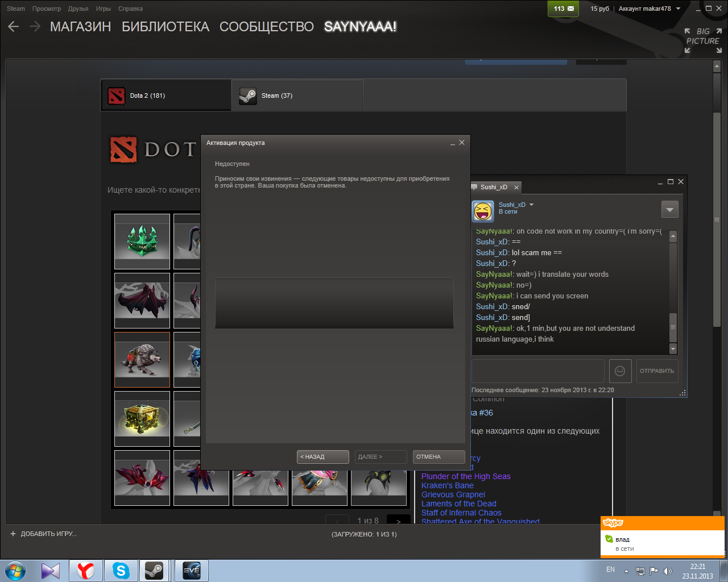Go to СООБЩЕСТВО section
The image size is (728, 582).
pyautogui.click(x=267, y=27)
